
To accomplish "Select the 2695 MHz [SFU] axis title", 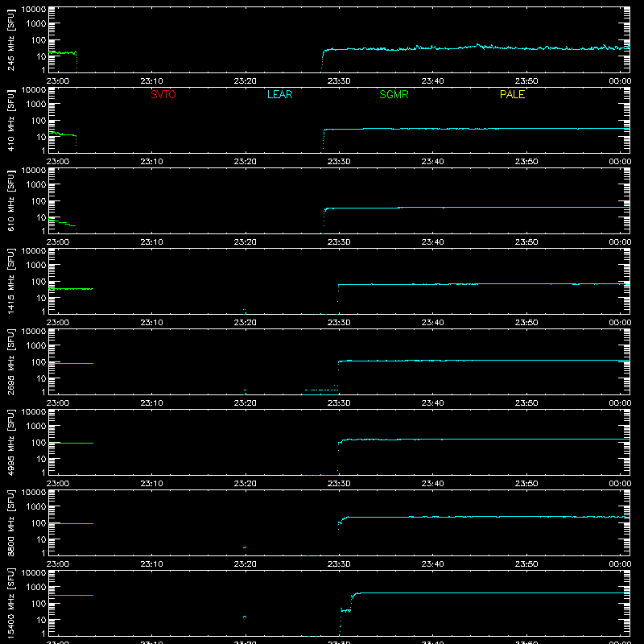I will coord(10,361).
